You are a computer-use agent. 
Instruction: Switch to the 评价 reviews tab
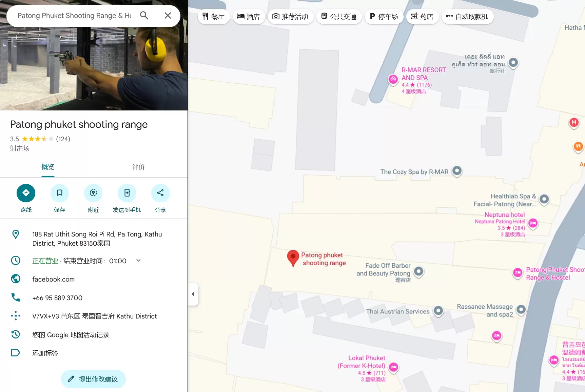point(138,167)
